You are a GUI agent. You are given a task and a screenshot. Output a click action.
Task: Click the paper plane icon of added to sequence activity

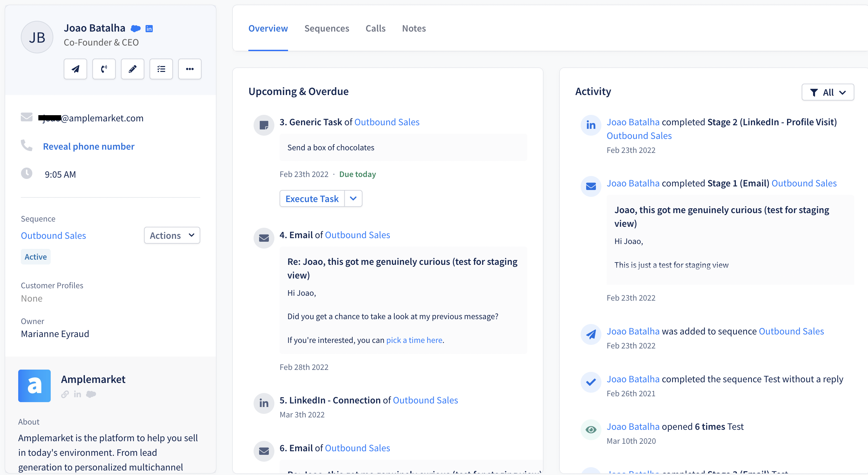[591, 334]
